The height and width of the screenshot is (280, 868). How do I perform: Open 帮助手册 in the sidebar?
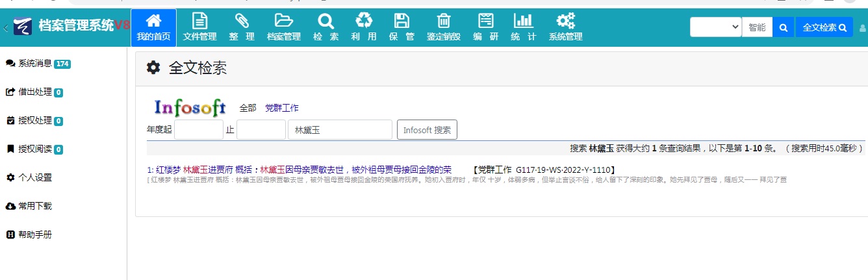click(x=29, y=235)
